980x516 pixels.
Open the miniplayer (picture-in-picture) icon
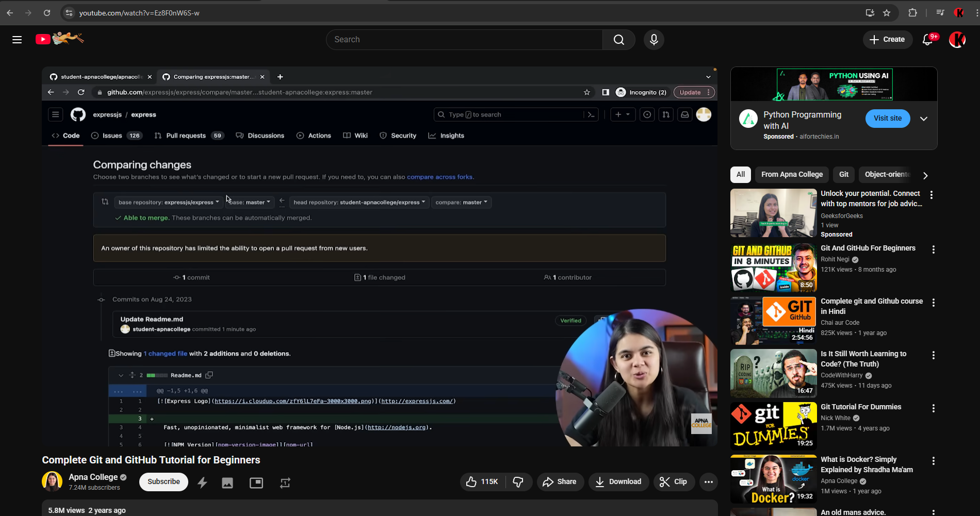tap(256, 482)
